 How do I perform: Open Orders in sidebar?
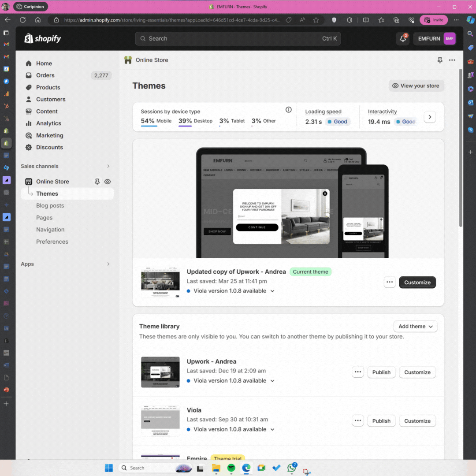(x=45, y=75)
